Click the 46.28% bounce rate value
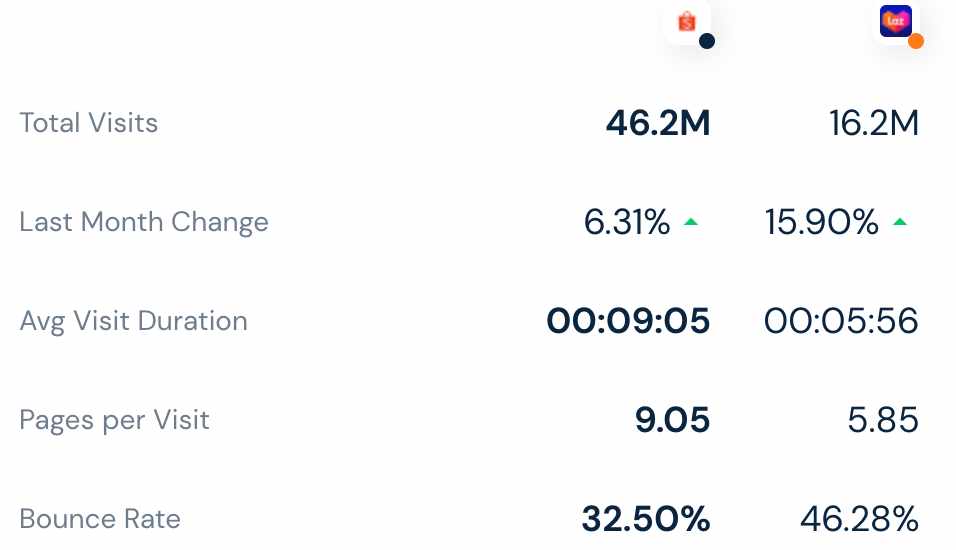This screenshot has height=550, width=956. pos(859,519)
